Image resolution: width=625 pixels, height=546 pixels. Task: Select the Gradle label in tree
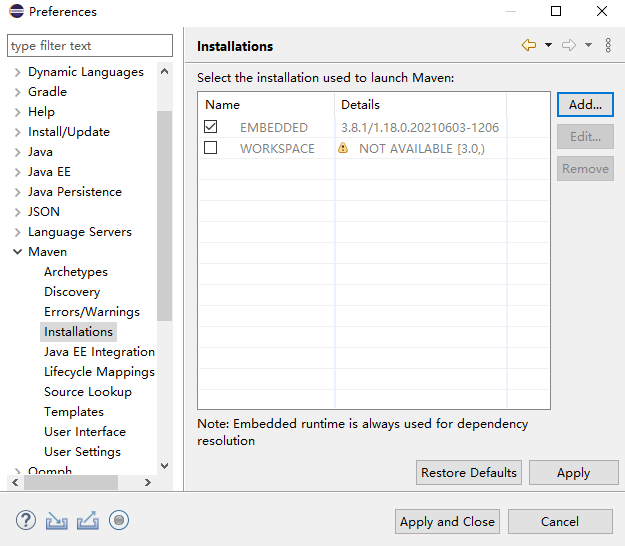47,92
